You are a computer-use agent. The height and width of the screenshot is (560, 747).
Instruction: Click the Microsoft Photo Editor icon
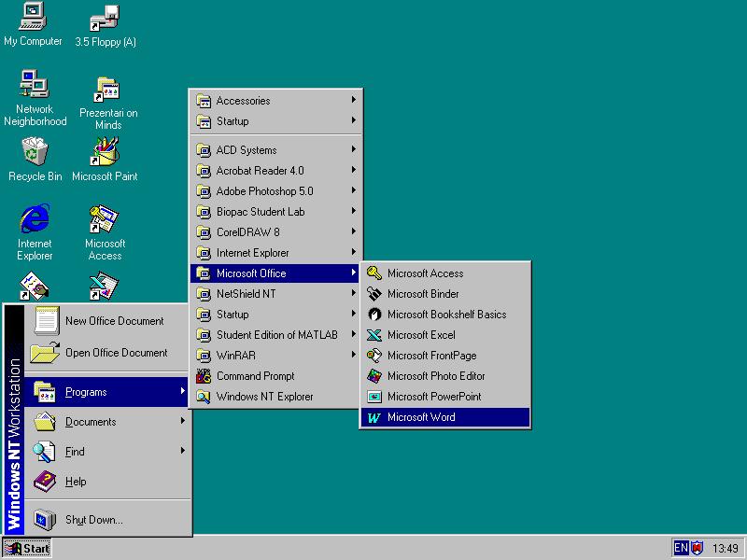(x=374, y=376)
